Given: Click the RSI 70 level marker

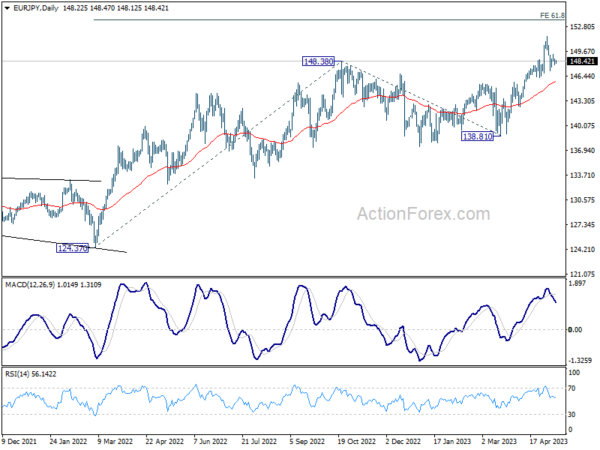Looking at the screenshot, I should pos(572,388).
